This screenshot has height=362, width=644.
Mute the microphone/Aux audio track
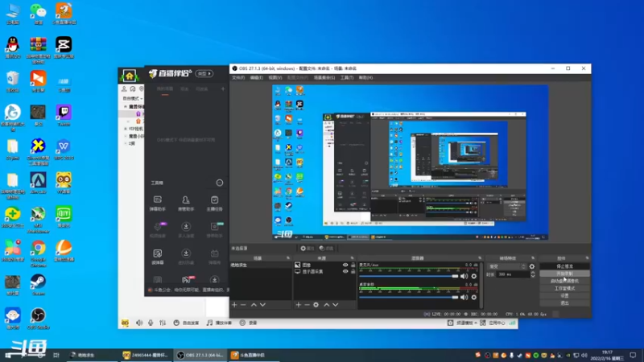(464, 276)
